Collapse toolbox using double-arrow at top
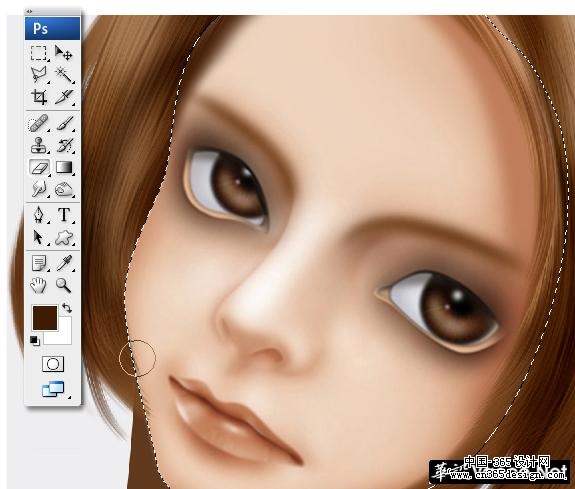575x489 pixels. [29, 11]
